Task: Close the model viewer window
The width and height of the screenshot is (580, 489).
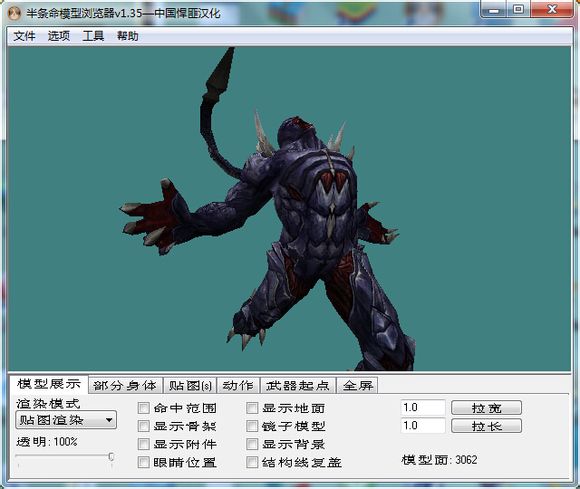Action: point(552,9)
